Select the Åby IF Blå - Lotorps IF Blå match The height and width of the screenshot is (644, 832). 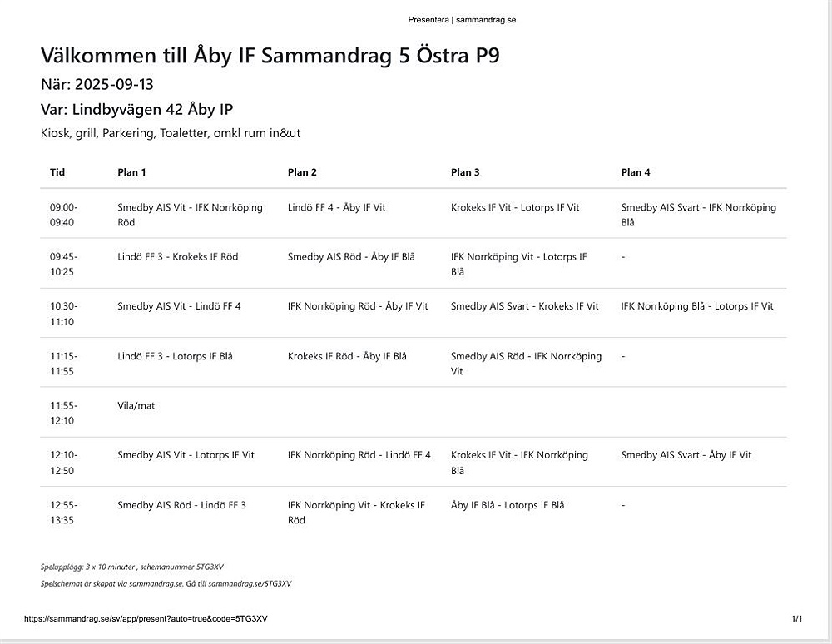tap(508, 505)
